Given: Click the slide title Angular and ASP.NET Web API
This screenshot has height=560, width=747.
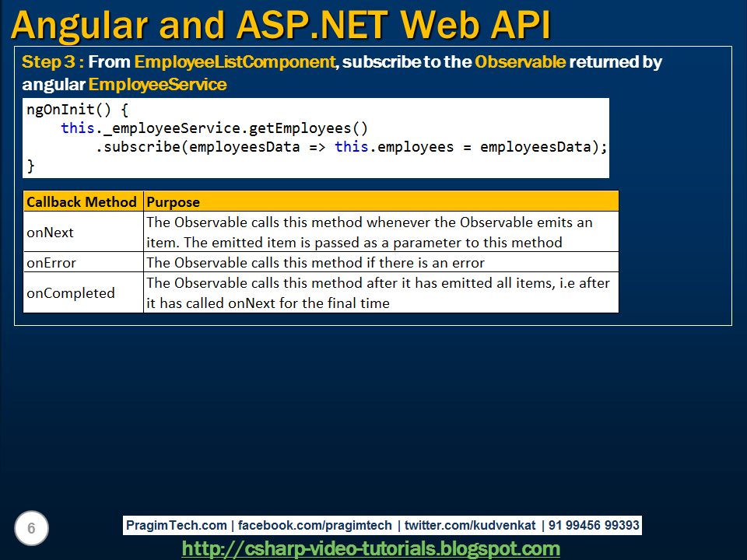Looking at the screenshot, I should [x=276, y=25].
